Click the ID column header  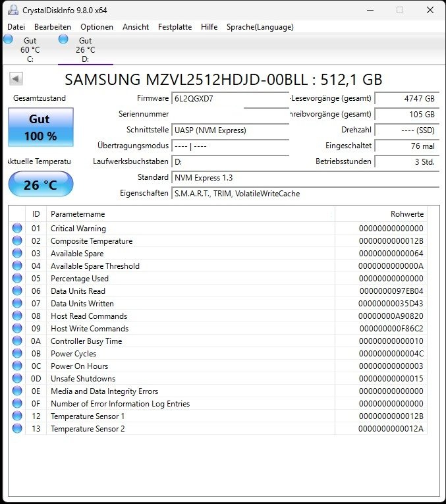36,214
